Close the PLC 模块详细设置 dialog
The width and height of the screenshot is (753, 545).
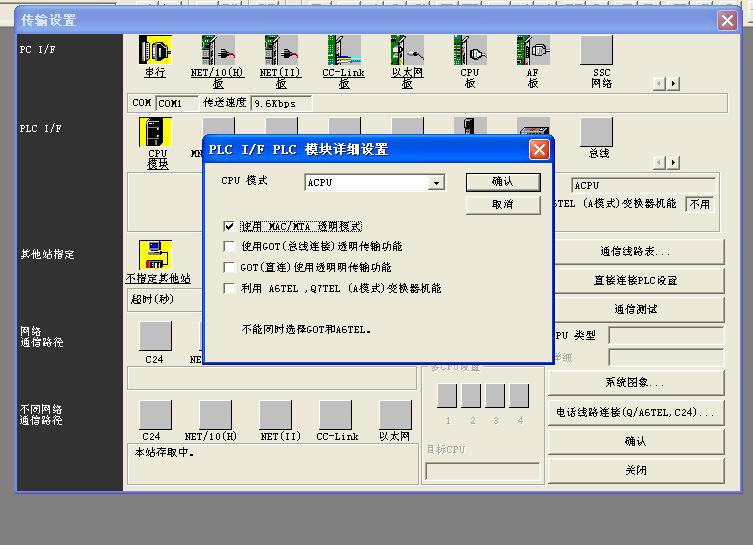539,150
